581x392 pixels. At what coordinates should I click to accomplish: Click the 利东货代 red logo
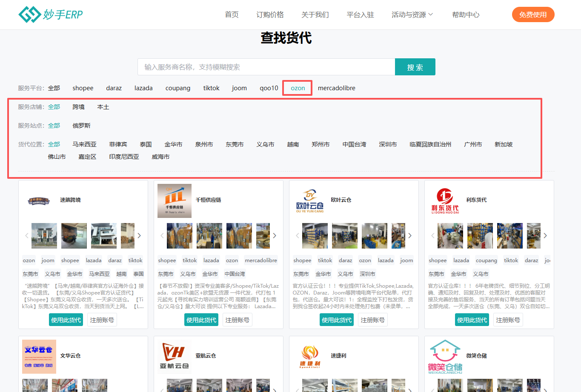445,200
